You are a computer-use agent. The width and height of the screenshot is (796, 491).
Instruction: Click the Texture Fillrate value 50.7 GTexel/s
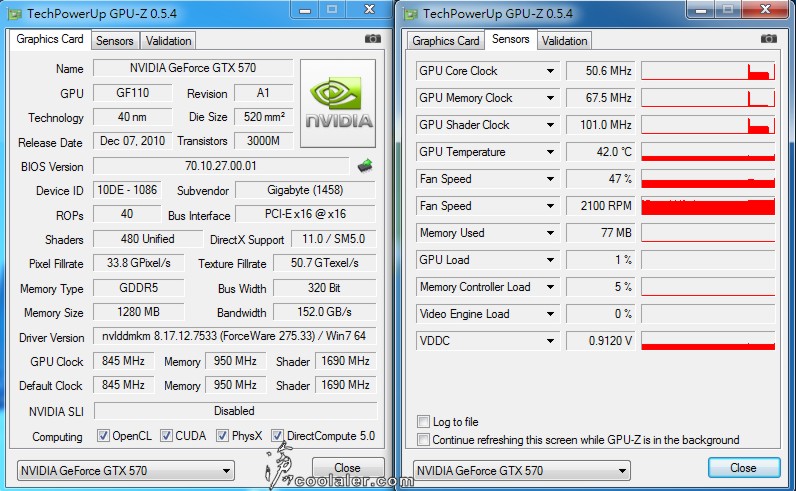click(x=324, y=263)
